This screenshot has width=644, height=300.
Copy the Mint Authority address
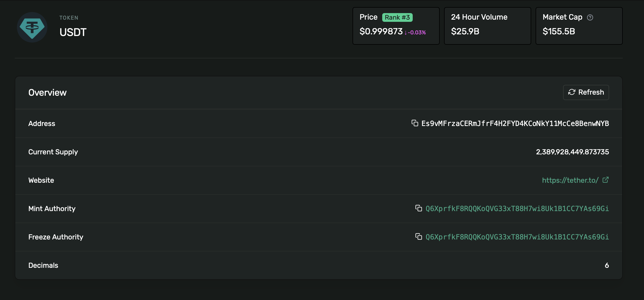419,209
